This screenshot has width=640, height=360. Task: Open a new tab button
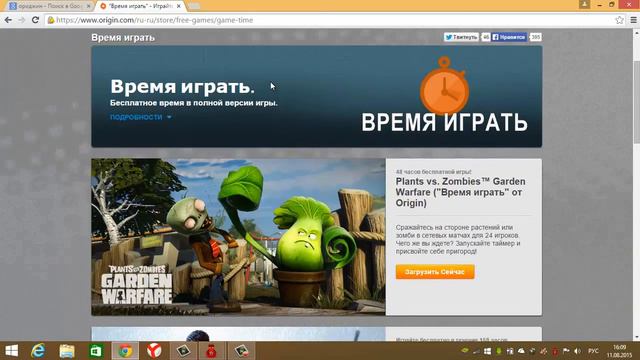click(194, 6)
